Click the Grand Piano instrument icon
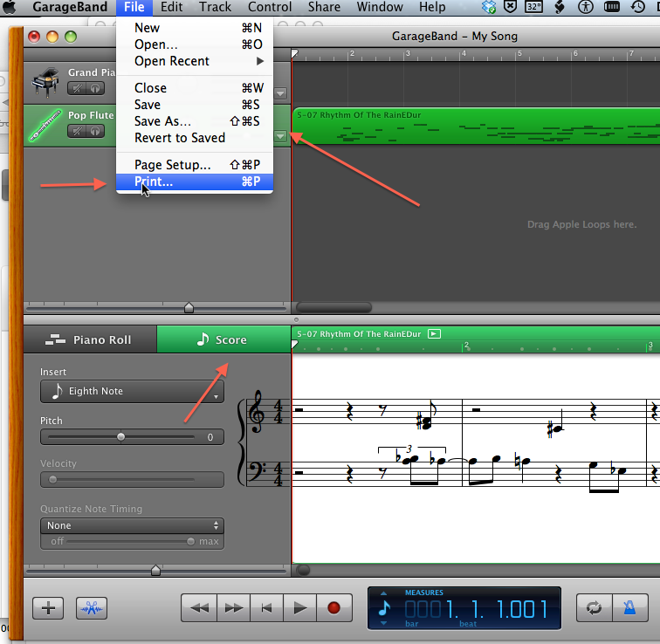This screenshot has height=644, width=660. (45, 82)
